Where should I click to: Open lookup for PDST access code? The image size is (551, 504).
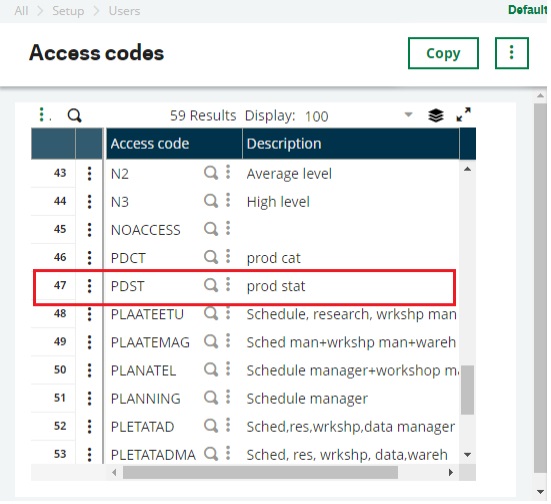point(210,285)
